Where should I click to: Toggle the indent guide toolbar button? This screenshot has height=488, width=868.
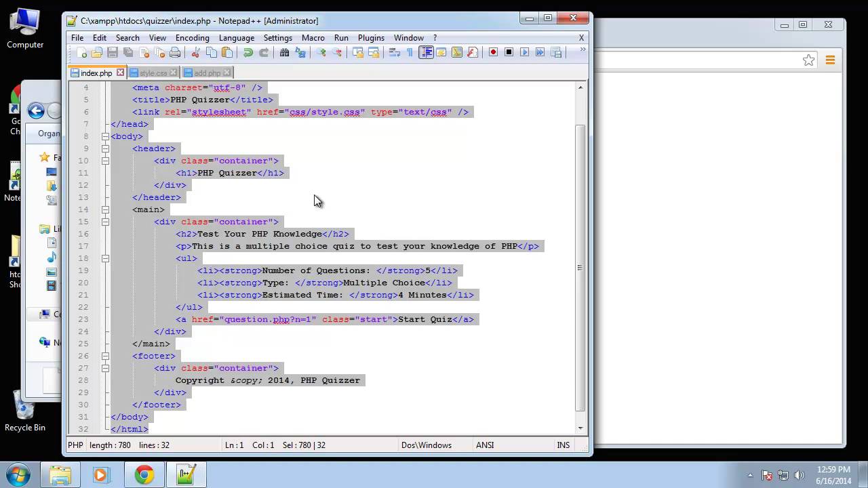coord(426,52)
